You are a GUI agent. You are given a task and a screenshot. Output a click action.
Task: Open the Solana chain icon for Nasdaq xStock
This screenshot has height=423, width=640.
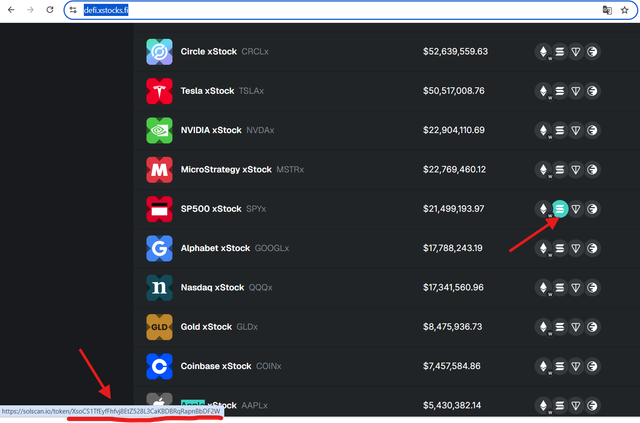click(x=560, y=287)
